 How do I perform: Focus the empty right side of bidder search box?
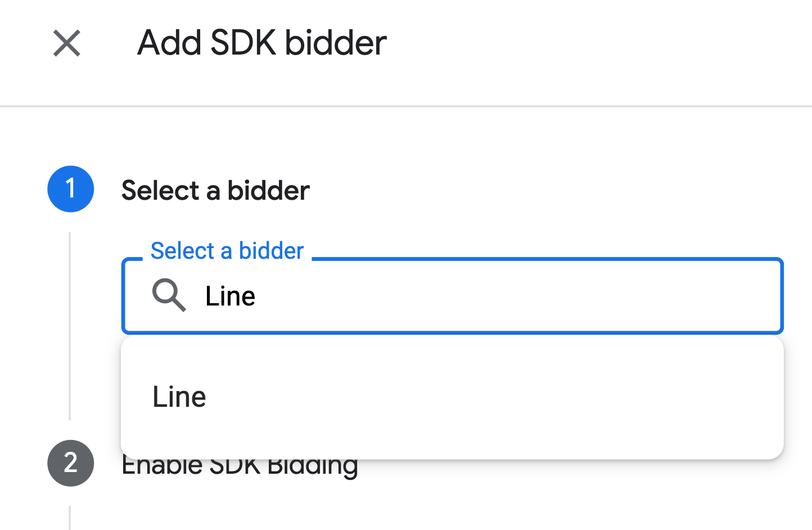562,296
